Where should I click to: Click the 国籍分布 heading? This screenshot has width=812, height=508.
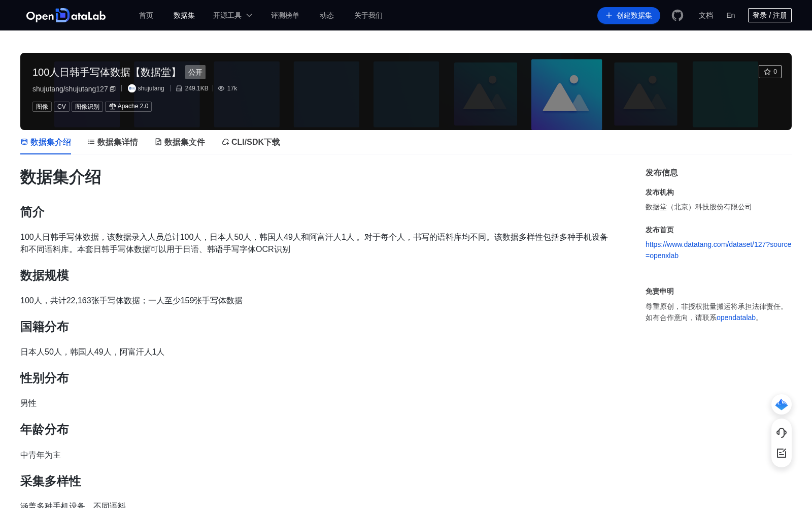45,327
